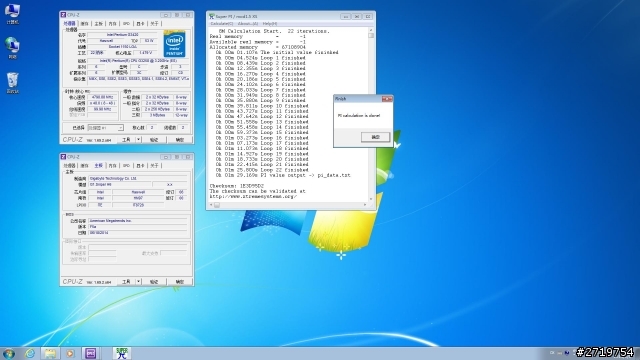Click OK button in lower CPU-Z window

click(180, 282)
